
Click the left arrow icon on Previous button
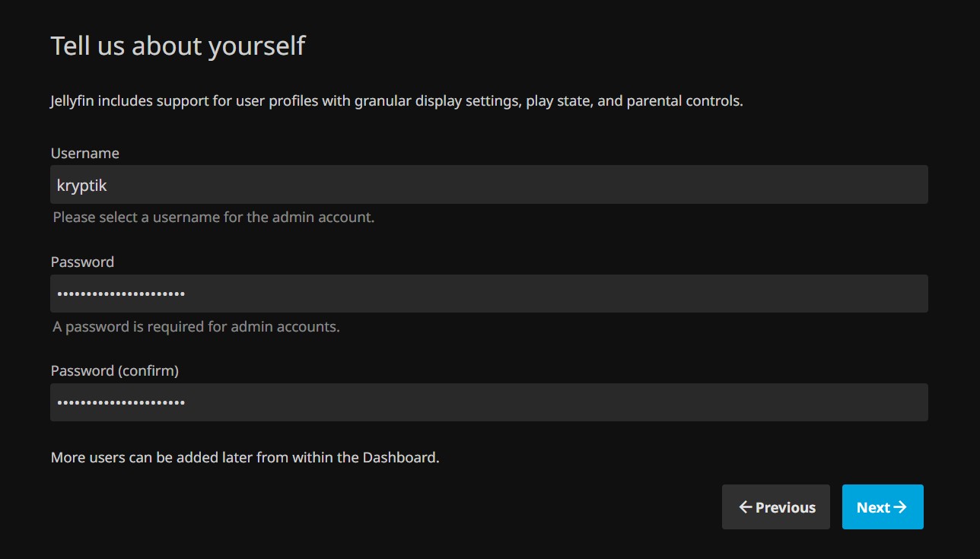[744, 507]
